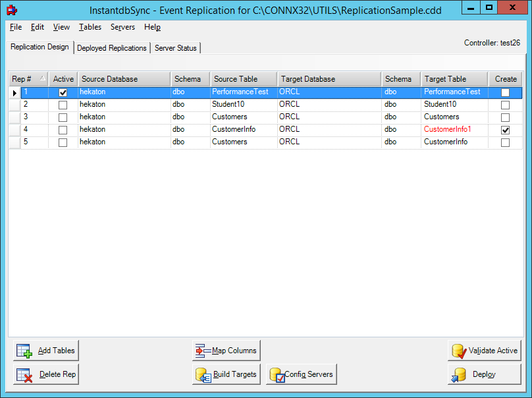Switch to the Server Status tab
The image size is (532, 398).
[176, 47]
